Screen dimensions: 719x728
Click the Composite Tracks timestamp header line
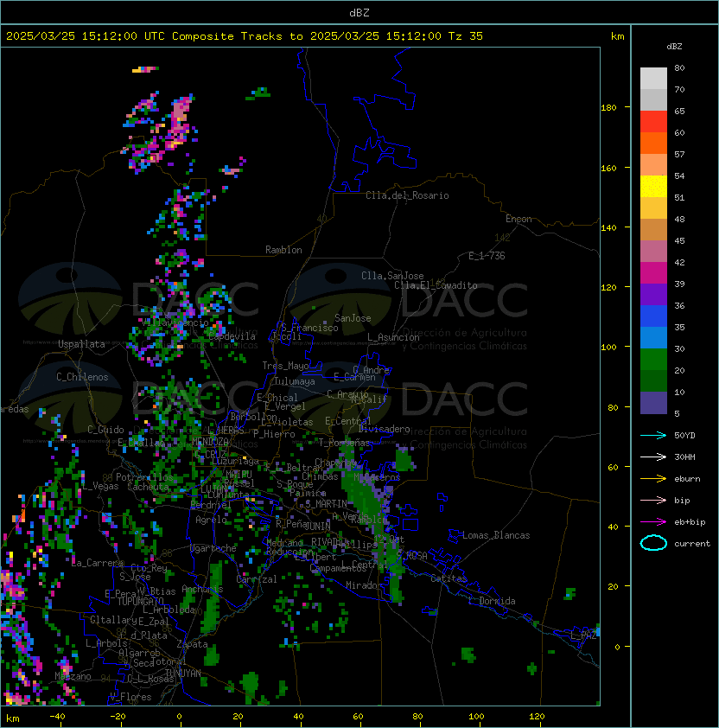tap(245, 36)
